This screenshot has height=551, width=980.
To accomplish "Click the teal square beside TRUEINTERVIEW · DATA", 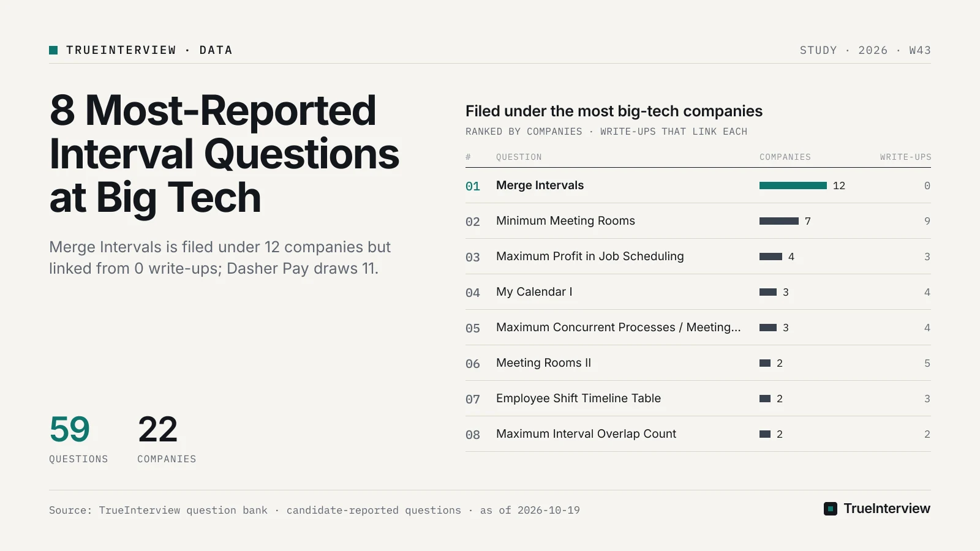I will (x=53, y=50).
